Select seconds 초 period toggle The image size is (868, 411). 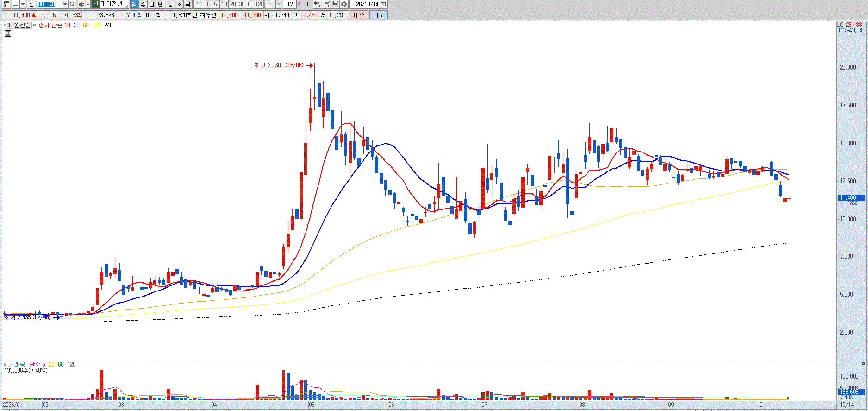179,4
